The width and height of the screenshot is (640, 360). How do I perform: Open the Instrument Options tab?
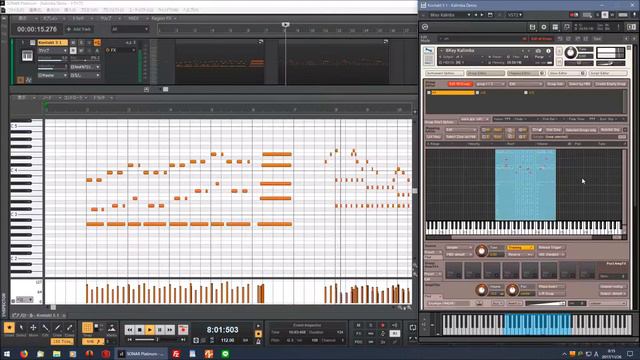pyautogui.click(x=444, y=73)
